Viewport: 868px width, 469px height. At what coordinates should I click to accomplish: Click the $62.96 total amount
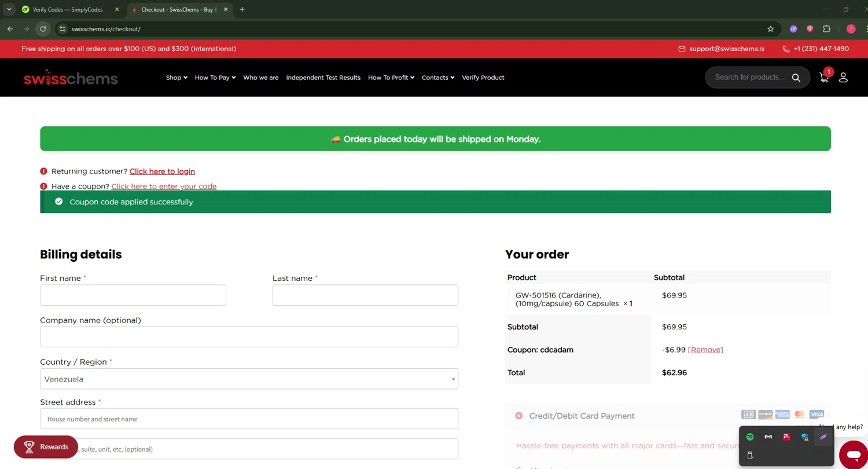(x=674, y=373)
